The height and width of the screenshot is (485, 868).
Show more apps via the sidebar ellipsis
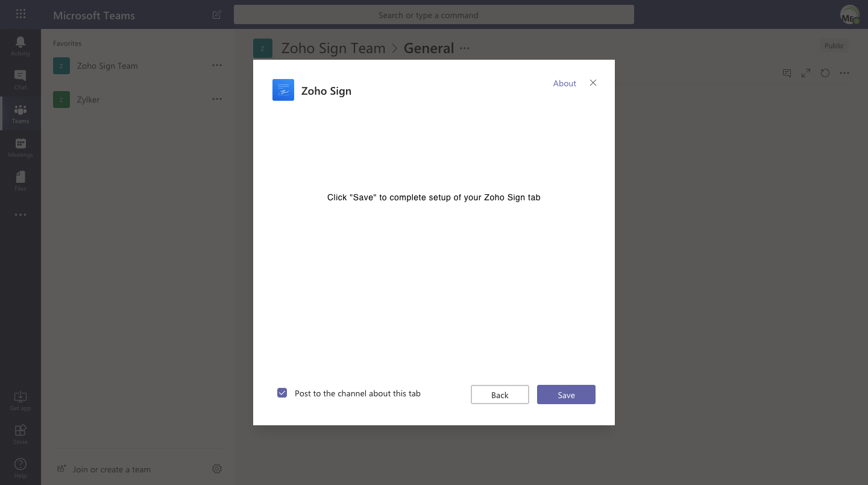coord(20,215)
